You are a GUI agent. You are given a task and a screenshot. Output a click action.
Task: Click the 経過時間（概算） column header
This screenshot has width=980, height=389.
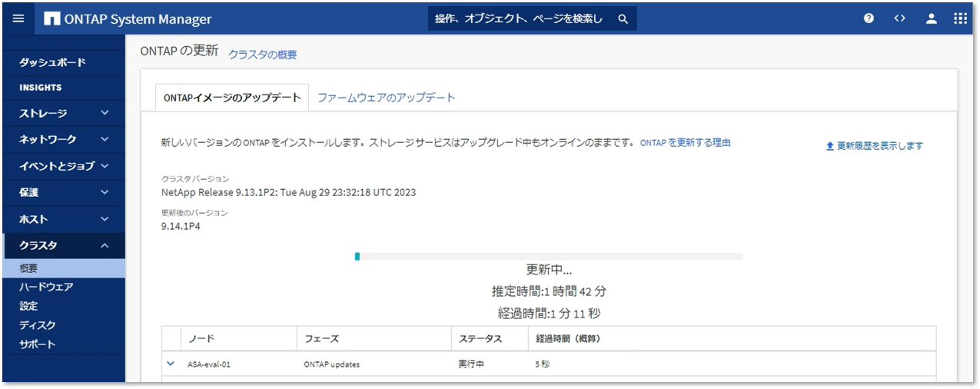point(731,338)
